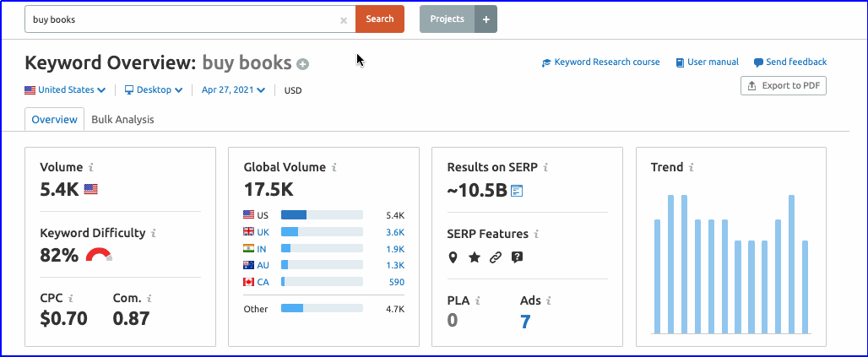Click the plus icon beside Projects
Image resolution: width=868 pixels, height=357 pixels.
pyautogui.click(x=486, y=19)
